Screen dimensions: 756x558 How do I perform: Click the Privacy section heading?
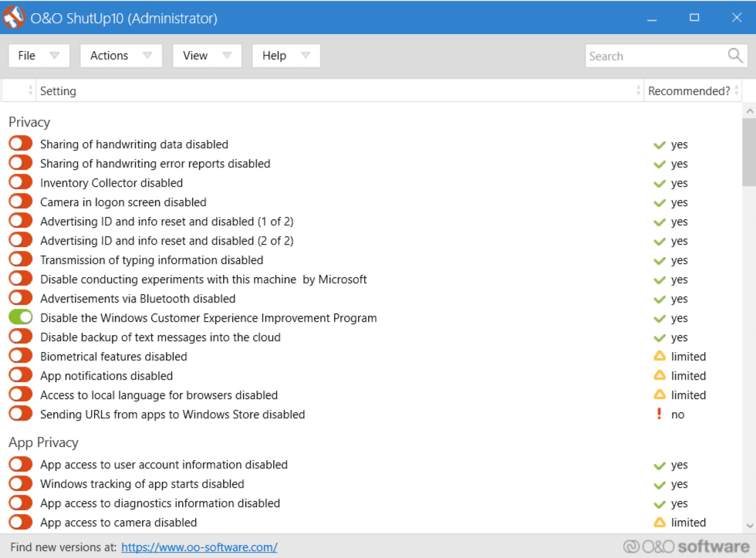tap(29, 122)
